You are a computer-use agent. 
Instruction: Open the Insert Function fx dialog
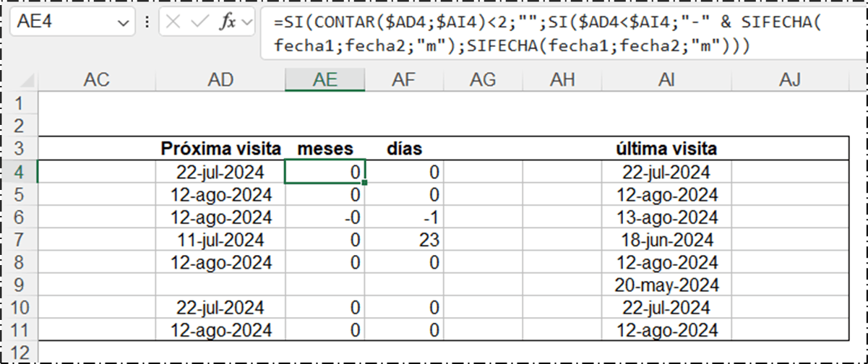pyautogui.click(x=228, y=22)
